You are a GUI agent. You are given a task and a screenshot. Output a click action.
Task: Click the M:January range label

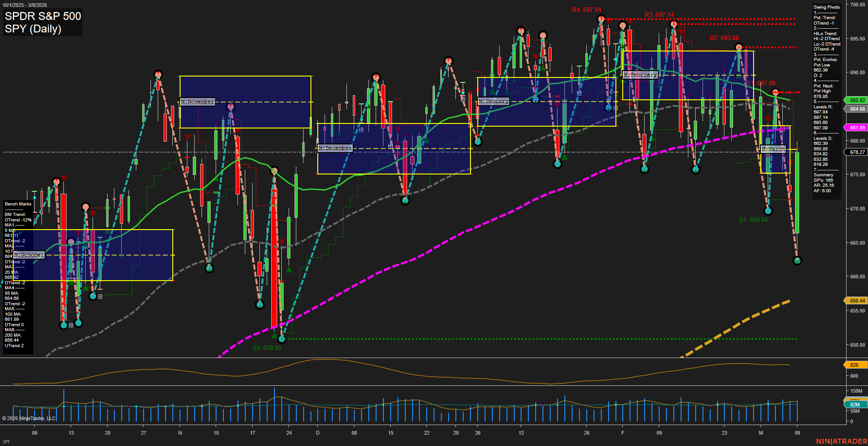point(493,101)
